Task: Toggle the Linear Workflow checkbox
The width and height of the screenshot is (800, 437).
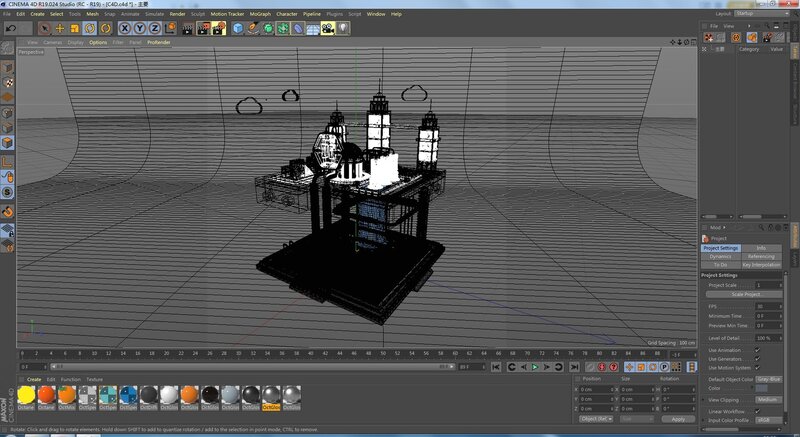Action: [757, 411]
